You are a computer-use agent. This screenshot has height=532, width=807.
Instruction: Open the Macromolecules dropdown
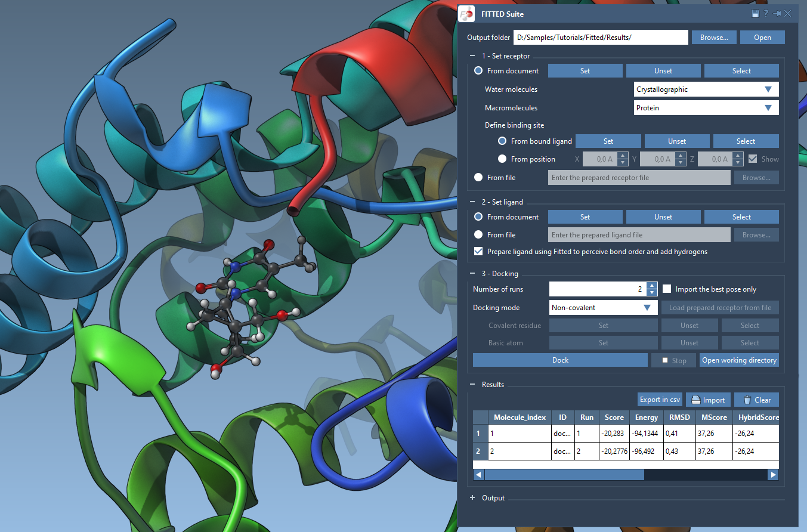coord(706,108)
